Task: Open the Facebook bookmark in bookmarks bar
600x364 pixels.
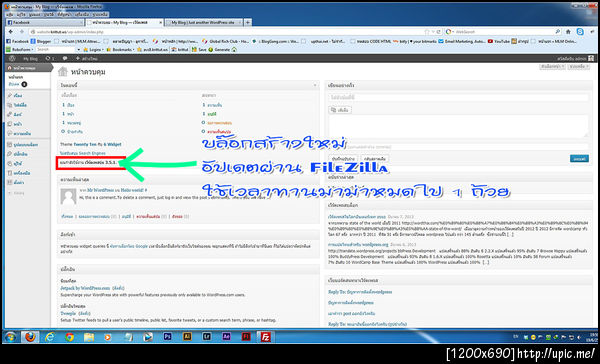Action: click(18, 41)
